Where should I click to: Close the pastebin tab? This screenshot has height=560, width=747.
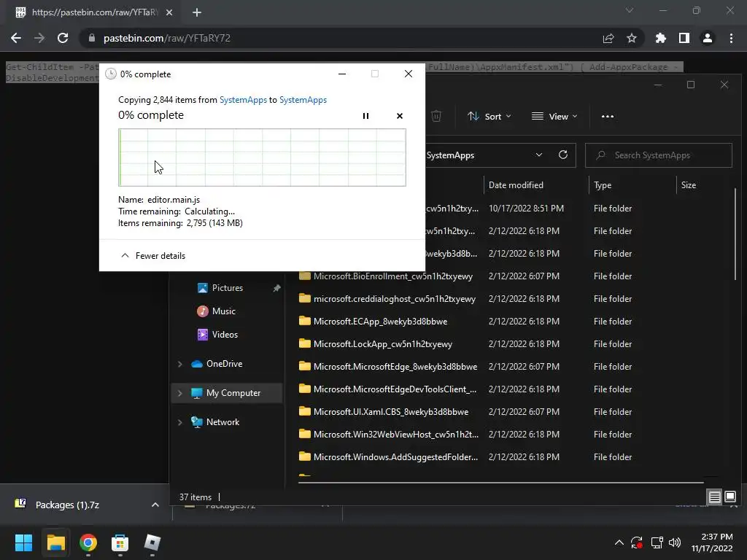(169, 12)
